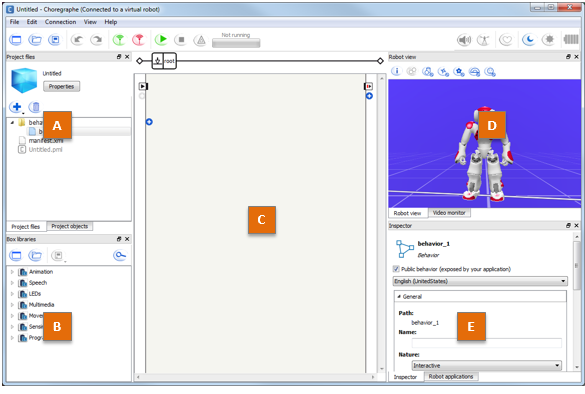The image size is (585, 394).
Task: Stop the running behavior
Action: point(181,40)
